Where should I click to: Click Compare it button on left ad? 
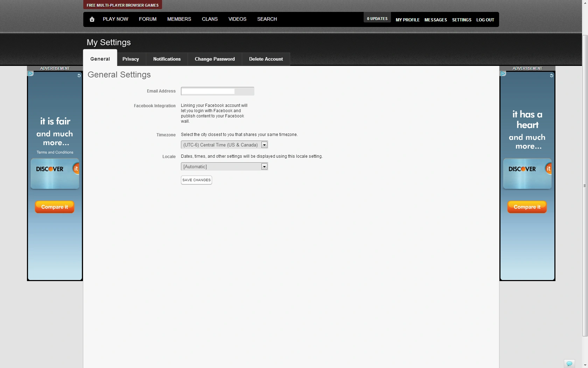[x=55, y=207]
